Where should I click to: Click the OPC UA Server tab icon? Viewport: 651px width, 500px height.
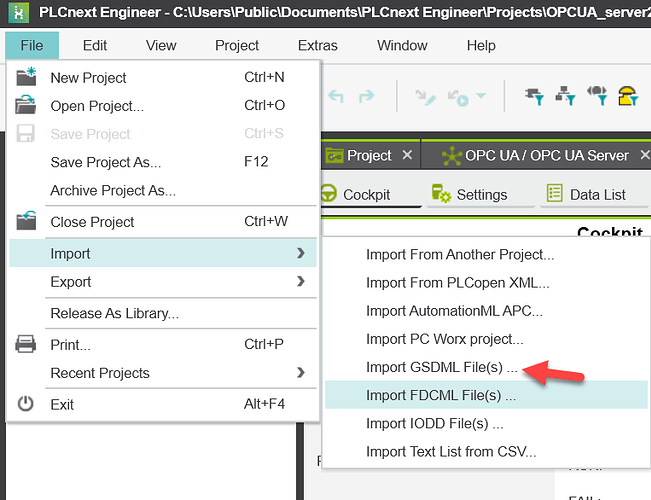click(452, 156)
